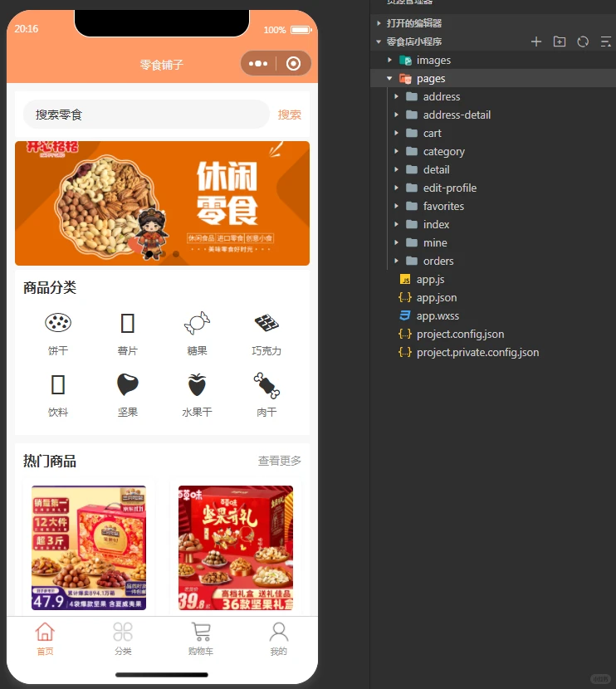This screenshot has width=616, height=689.
Task: Switch to the 我的 profile tab
Action: (x=279, y=639)
